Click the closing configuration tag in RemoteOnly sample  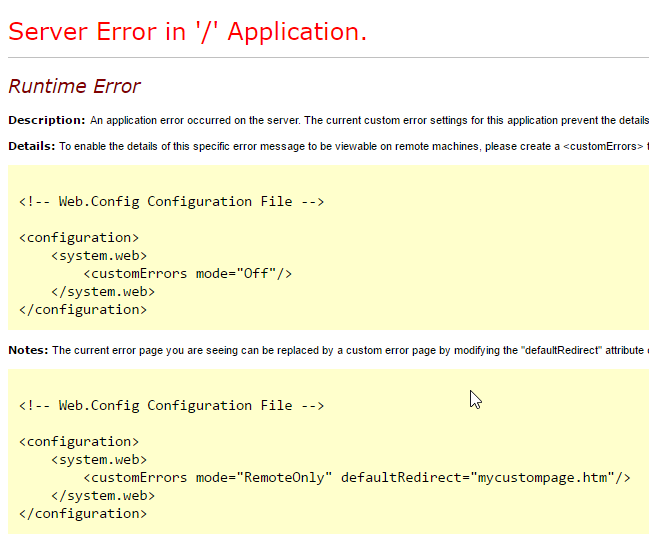click(83, 513)
